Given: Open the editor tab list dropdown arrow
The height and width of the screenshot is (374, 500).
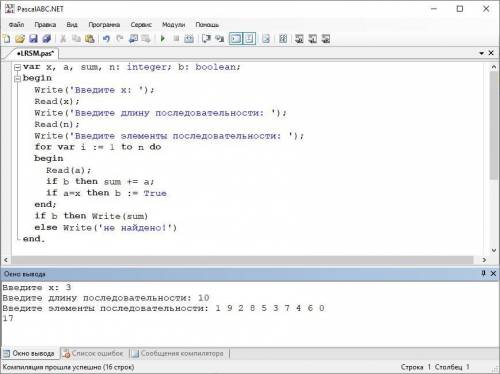Looking at the screenshot, I should click(x=481, y=53).
